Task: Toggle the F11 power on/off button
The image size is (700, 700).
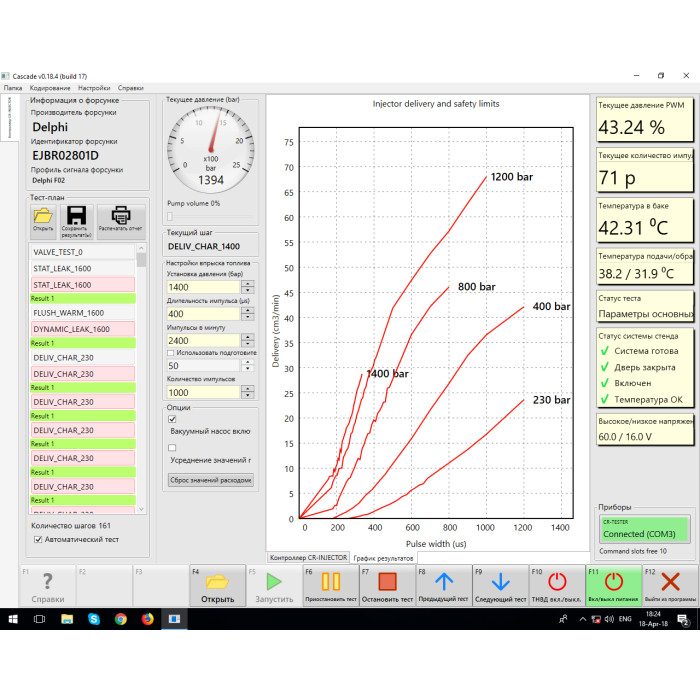Action: [x=614, y=585]
